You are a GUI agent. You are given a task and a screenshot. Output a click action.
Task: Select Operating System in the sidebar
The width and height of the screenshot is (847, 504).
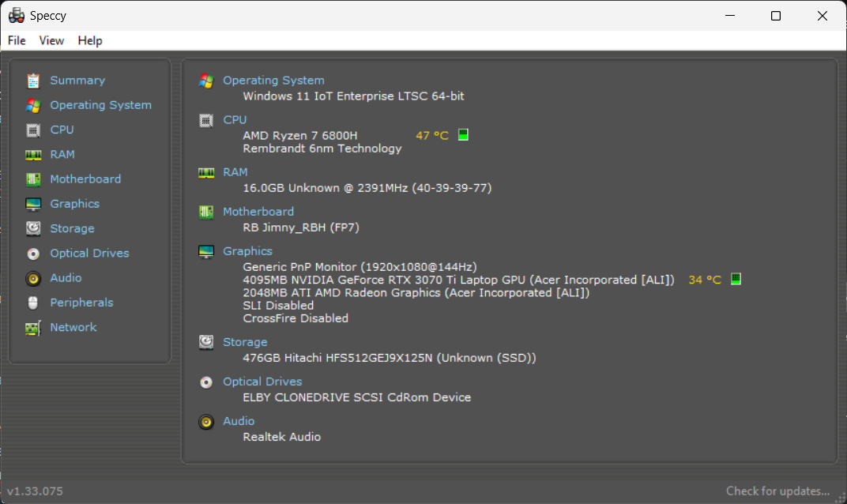click(101, 105)
